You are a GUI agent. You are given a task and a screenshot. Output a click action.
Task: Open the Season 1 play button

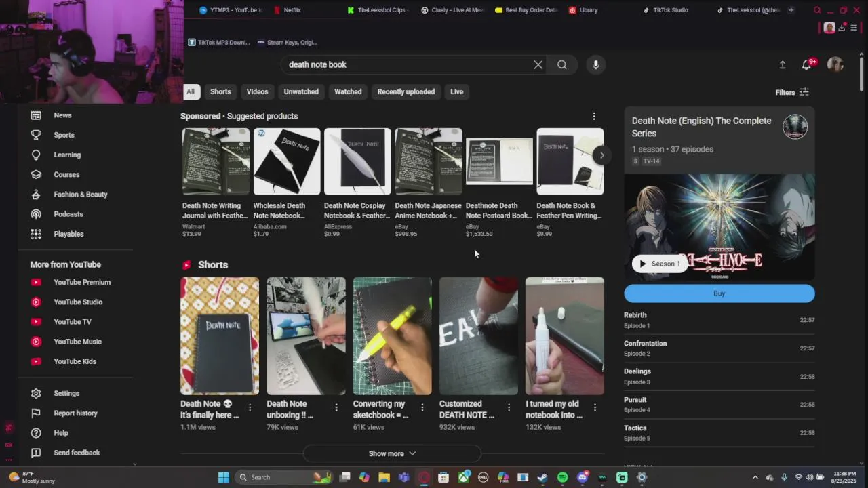pos(660,264)
